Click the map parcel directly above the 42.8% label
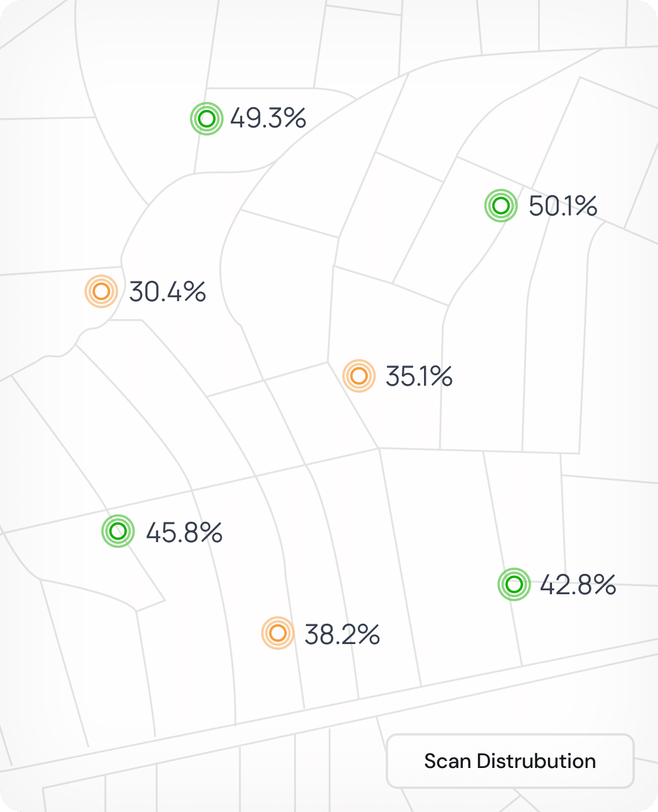 pyautogui.click(x=521, y=510)
